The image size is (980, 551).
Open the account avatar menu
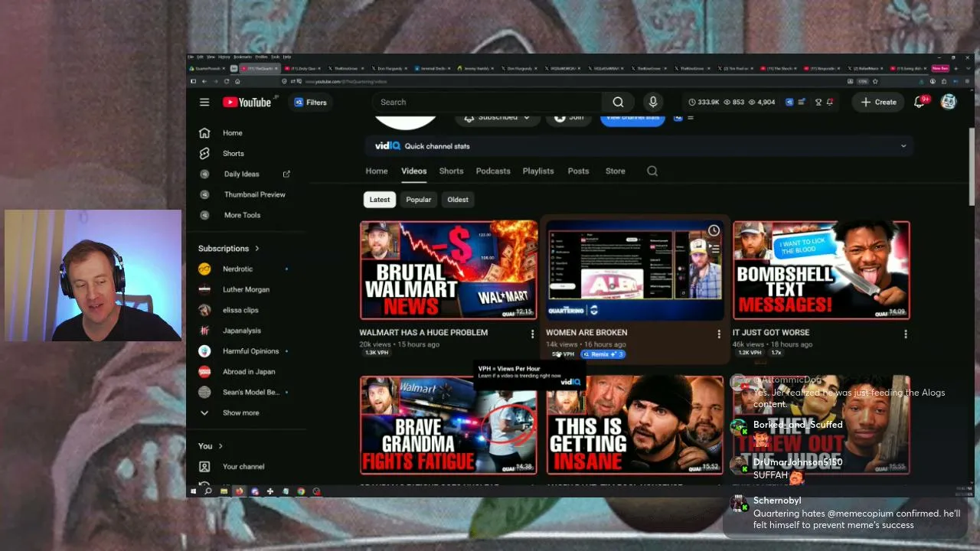[x=949, y=102]
